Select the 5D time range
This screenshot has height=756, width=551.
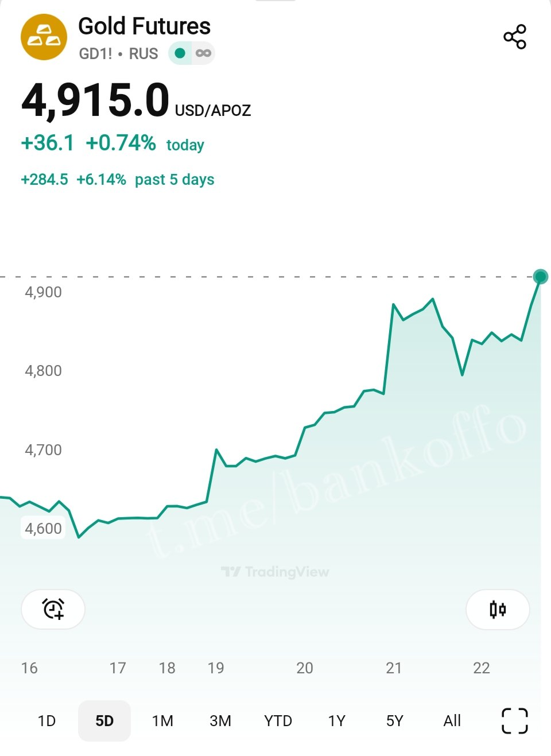tap(104, 721)
